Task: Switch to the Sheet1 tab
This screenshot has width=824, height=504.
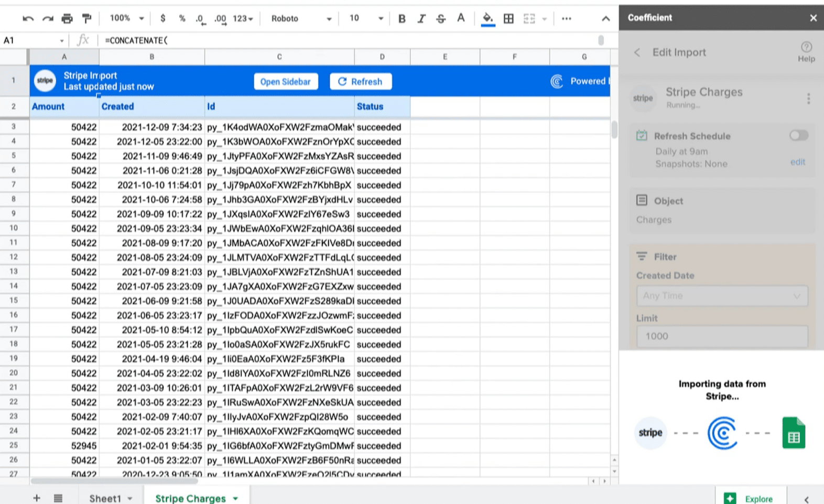Action: 110,498
